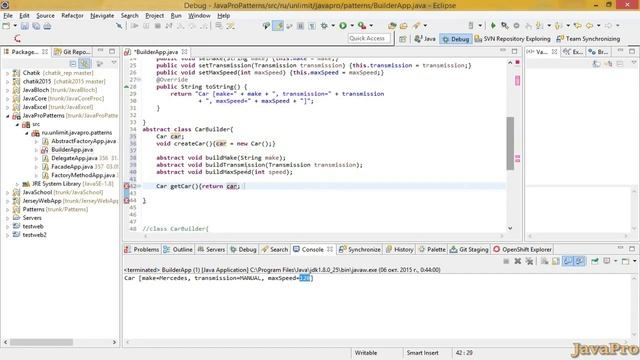Open the OpenShift Explorer tab

click(522, 249)
